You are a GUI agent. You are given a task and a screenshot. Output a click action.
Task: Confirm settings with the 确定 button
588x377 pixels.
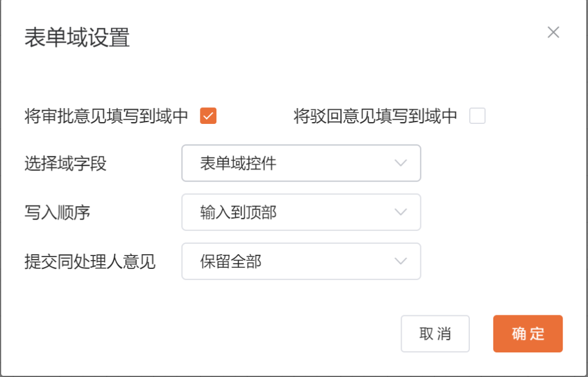coord(527,334)
